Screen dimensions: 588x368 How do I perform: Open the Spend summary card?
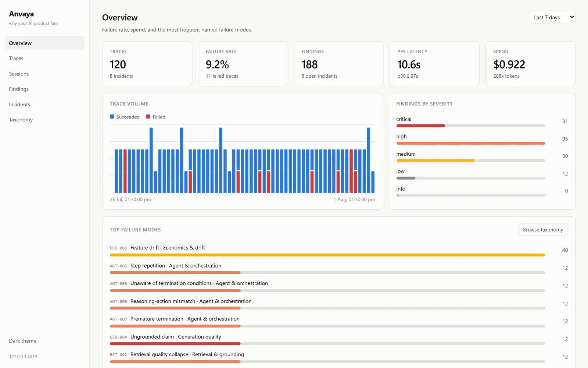point(530,64)
